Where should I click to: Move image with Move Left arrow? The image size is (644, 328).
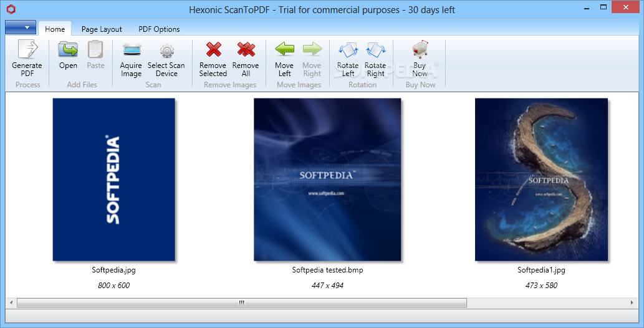point(285,49)
